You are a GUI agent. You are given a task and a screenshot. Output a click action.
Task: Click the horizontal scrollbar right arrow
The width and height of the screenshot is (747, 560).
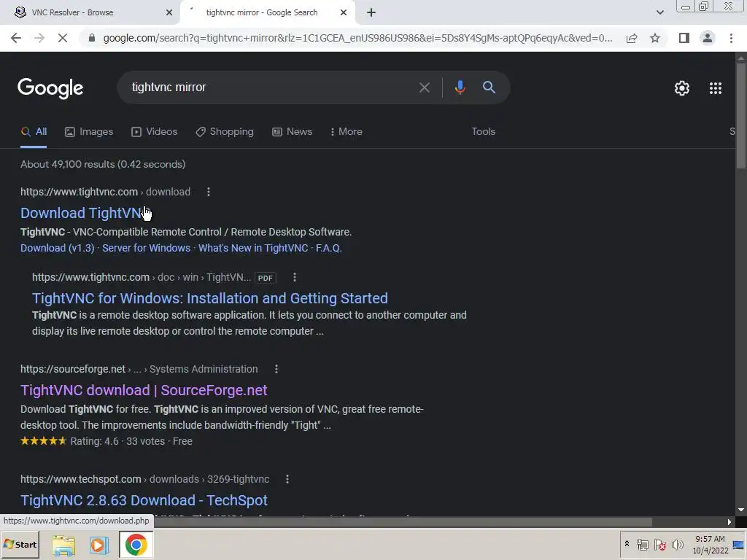[729, 522]
